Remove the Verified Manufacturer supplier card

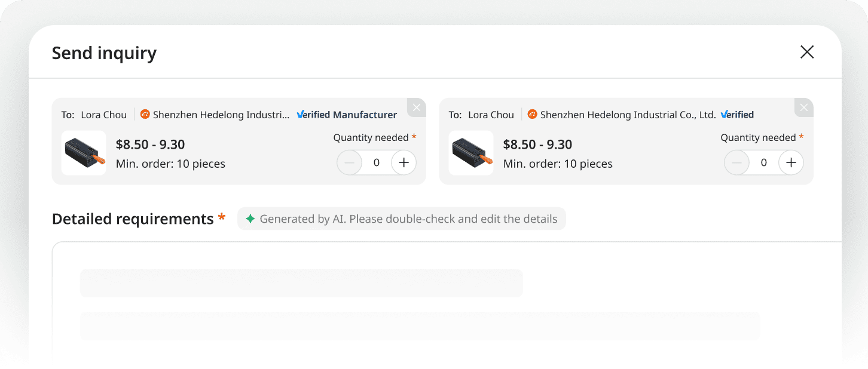(417, 107)
